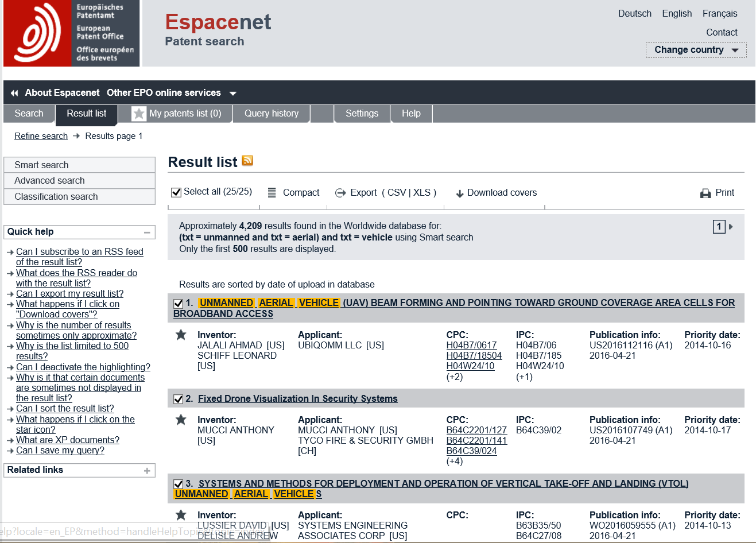Open CPC classification B64C2201/141
The image size is (756, 543).
(x=476, y=441)
